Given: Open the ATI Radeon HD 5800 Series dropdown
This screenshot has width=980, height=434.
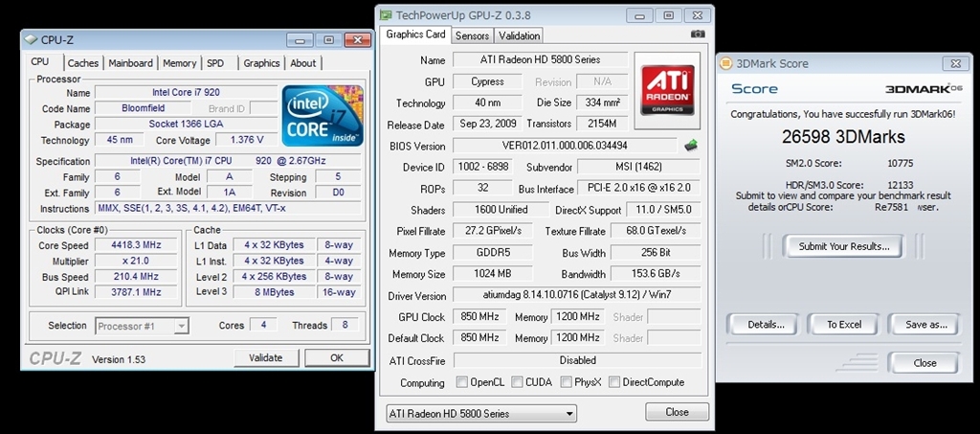Looking at the screenshot, I should coord(481,413).
